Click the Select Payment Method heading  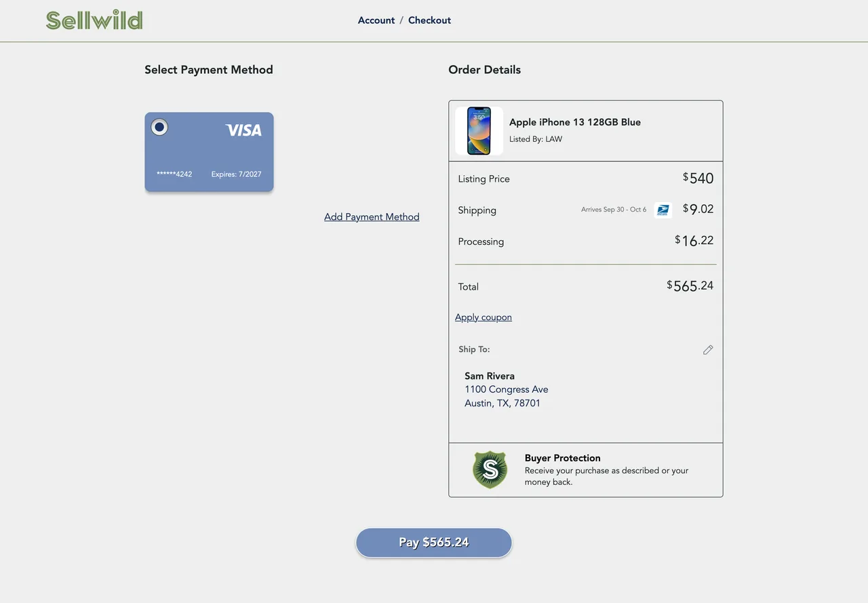(x=209, y=70)
